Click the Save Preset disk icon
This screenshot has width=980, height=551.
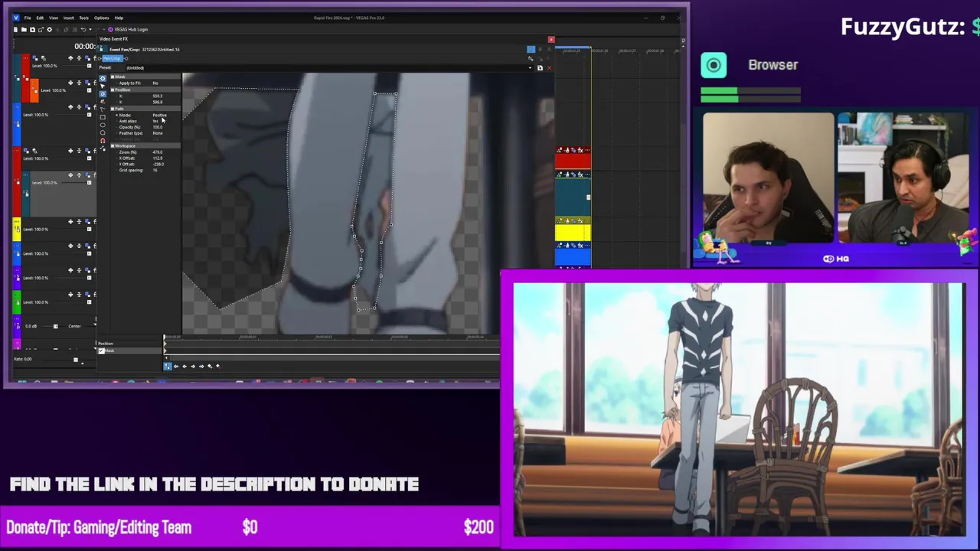pyautogui.click(x=540, y=68)
